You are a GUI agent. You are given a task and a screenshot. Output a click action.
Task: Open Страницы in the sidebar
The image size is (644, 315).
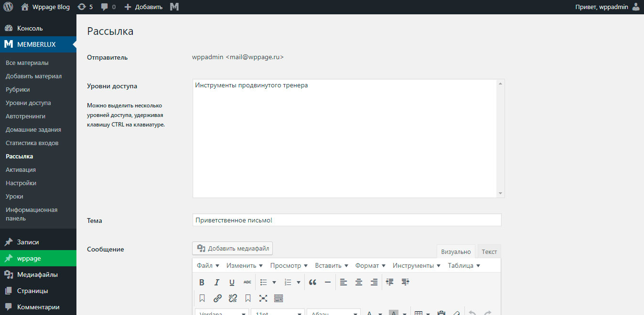coord(38,291)
